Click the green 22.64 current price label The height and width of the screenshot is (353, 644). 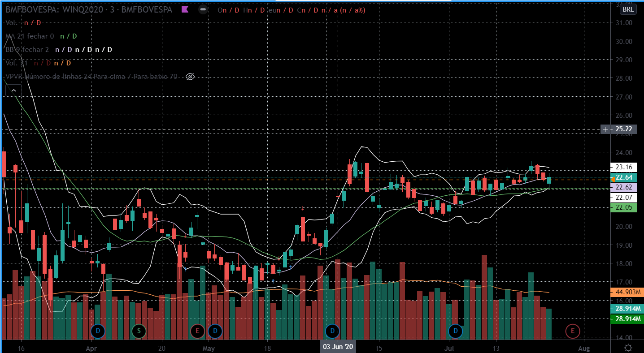point(624,178)
